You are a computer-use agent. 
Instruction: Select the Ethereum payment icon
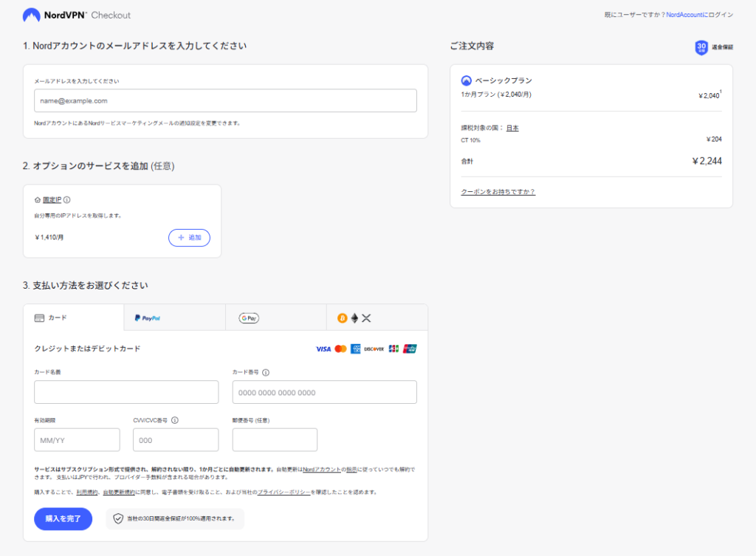[x=354, y=318]
